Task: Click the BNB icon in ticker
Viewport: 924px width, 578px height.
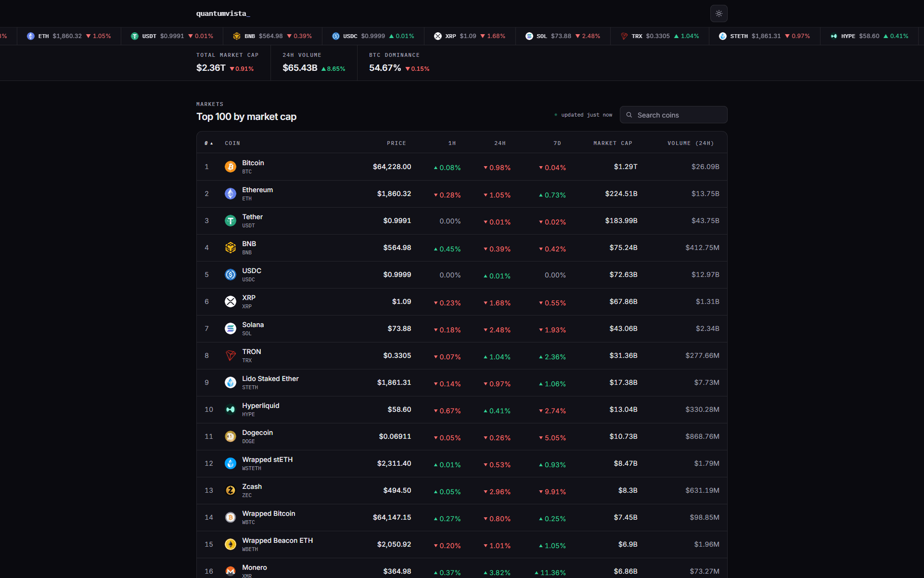Action: coord(237,36)
